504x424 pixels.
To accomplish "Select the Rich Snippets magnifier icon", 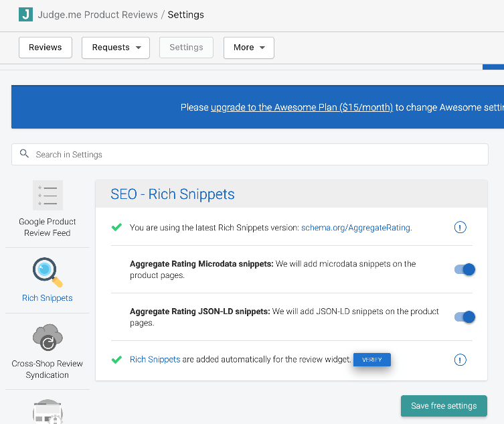I will 48,272.
